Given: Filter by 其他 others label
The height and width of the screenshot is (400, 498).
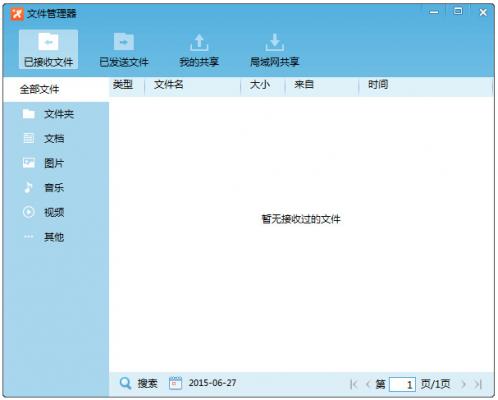Looking at the screenshot, I should tap(54, 237).
